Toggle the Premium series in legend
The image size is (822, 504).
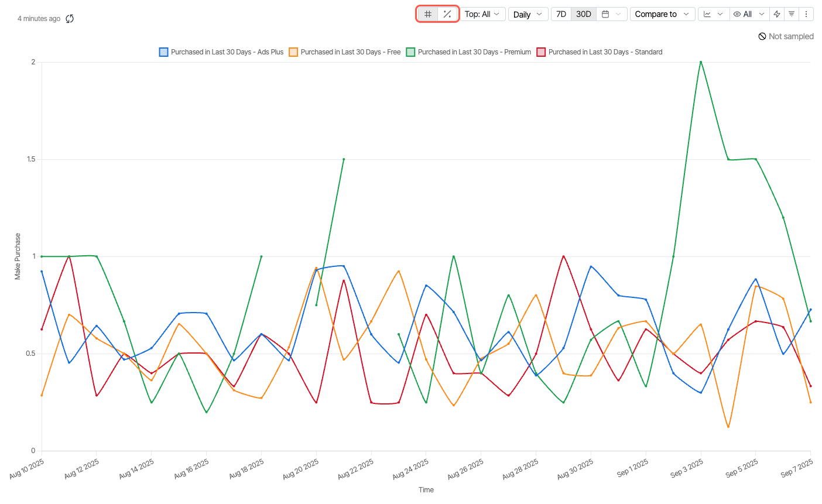tap(411, 52)
